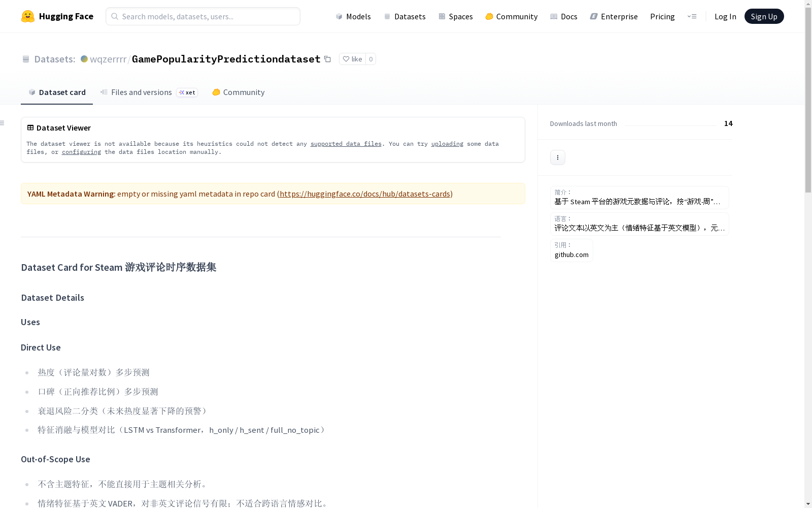Click bullet text 热度（评论量对数）多步预测
Viewport: 812px width, 508px height.
[x=93, y=372]
